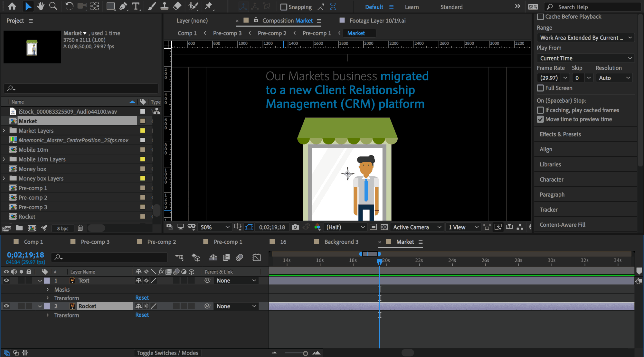Open the composition mini-flowchart icon
This screenshot has width=644, height=357.
179,257
